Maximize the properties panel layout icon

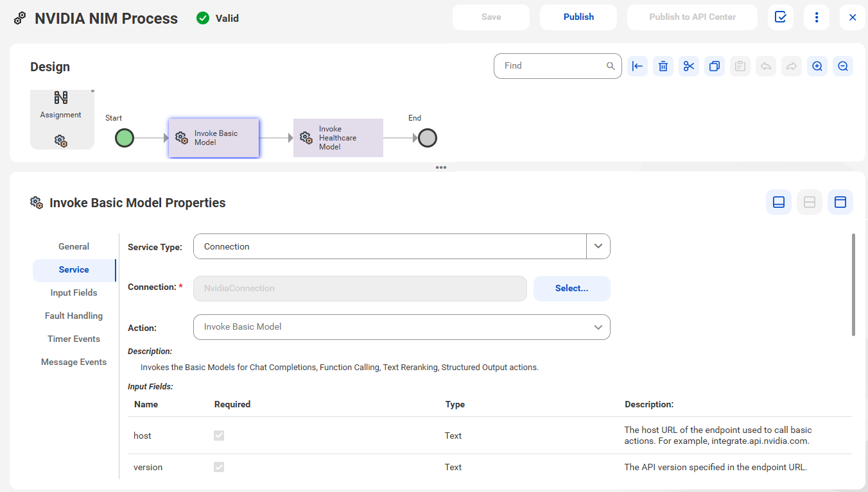[840, 202]
